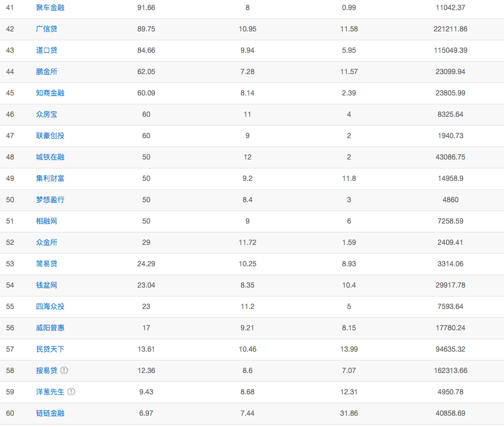Open the 众房宝 platform link
The image size is (504, 427).
pos(47,114)
